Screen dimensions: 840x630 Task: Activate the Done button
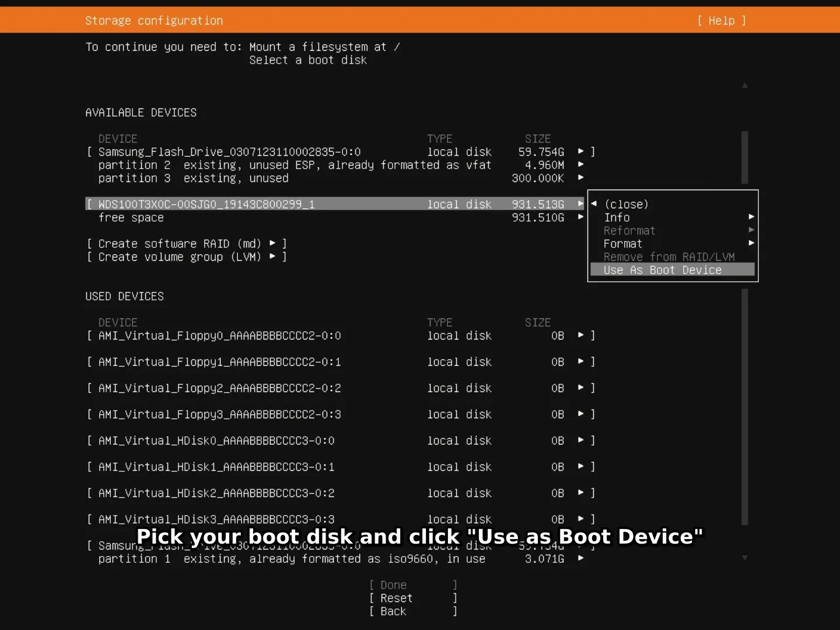pos(413,585)
